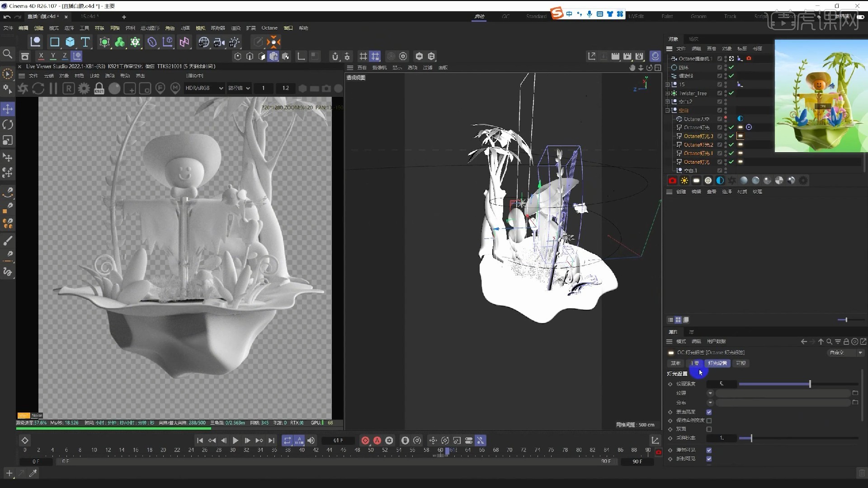Select the Move tool
The image size is (868, 488).
(8, 108)
